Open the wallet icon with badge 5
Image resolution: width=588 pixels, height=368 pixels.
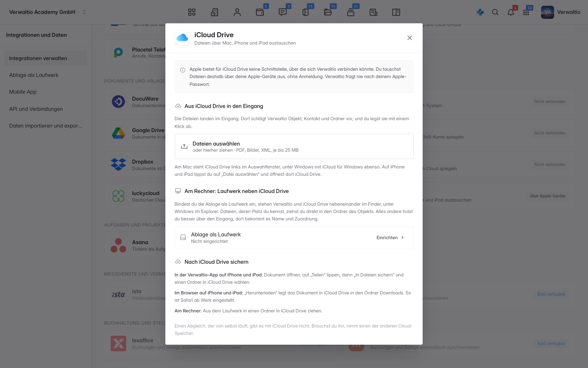pyautogui.click(x=260, y=12)
